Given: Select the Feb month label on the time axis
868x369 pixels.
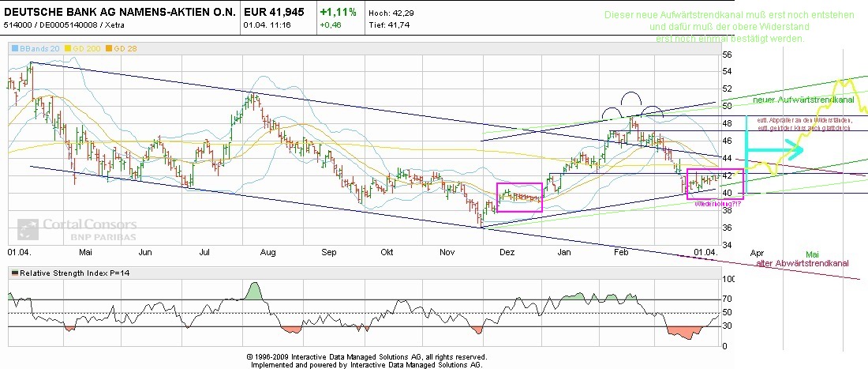Looking at the screenshot, I should [x=621, y=252].
